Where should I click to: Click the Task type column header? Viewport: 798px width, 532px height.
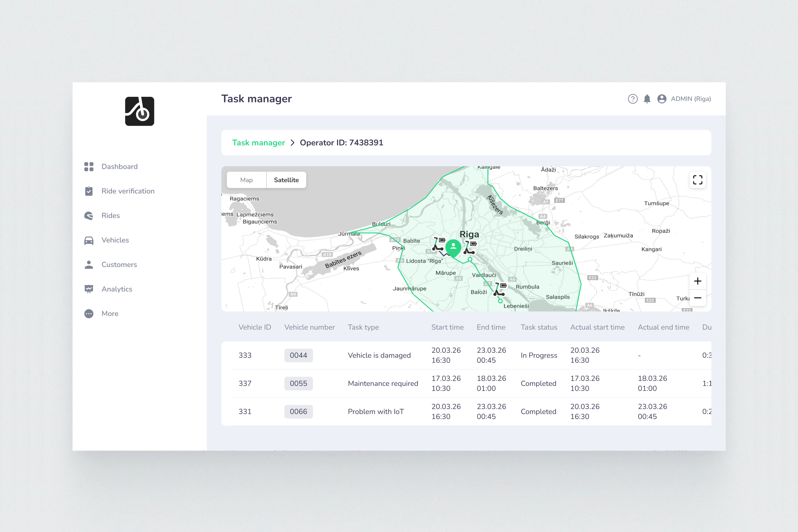[x=363, y=327]
